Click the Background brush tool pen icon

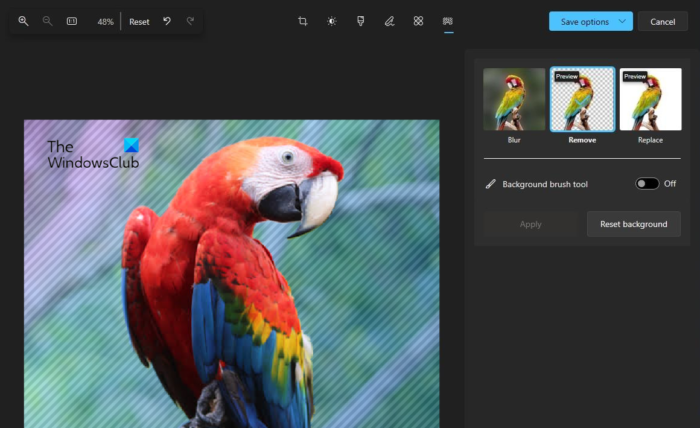[x=491, y=184]
